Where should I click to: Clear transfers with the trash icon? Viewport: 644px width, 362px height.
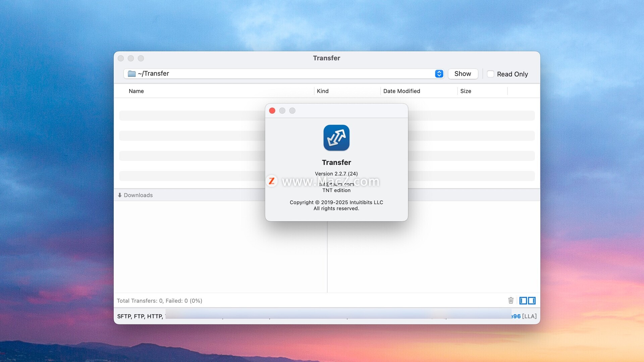click(x=511, y=300)
